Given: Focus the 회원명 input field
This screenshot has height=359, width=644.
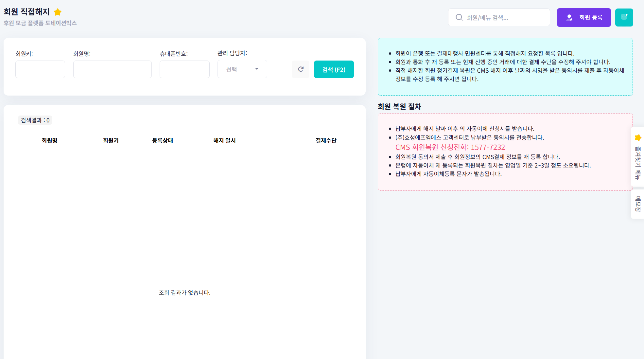Looking at the screenshot, I should tap(113, 69).
